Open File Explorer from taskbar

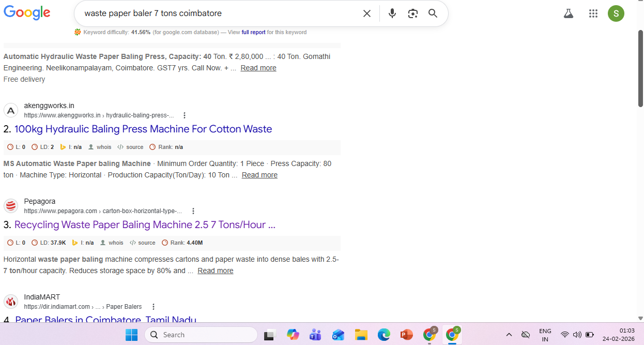click(361, 335)
